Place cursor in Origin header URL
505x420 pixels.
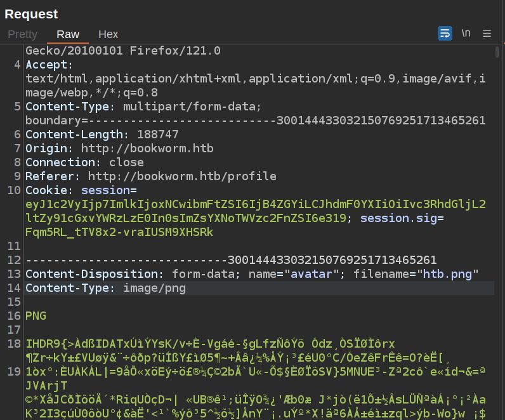[147, 148]
